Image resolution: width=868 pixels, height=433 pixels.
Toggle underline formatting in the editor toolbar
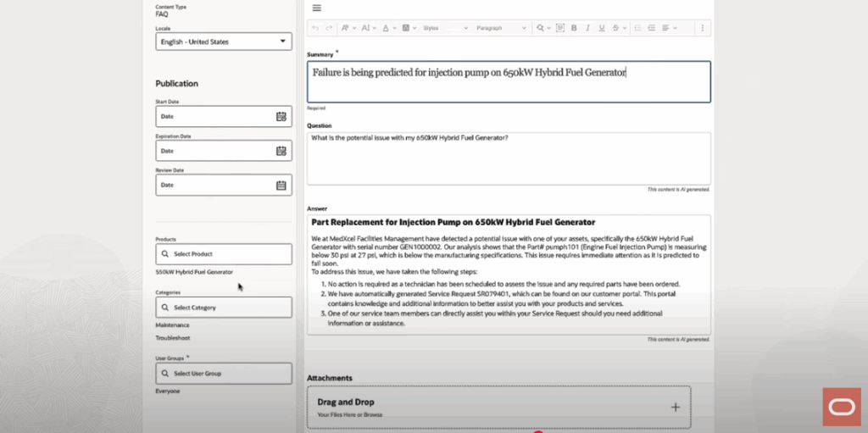[x=601, y=28]
